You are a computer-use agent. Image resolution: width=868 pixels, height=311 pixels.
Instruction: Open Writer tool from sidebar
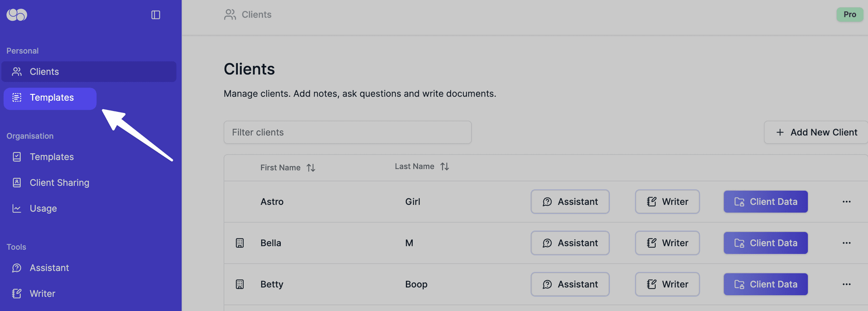(x=42, y=294)
